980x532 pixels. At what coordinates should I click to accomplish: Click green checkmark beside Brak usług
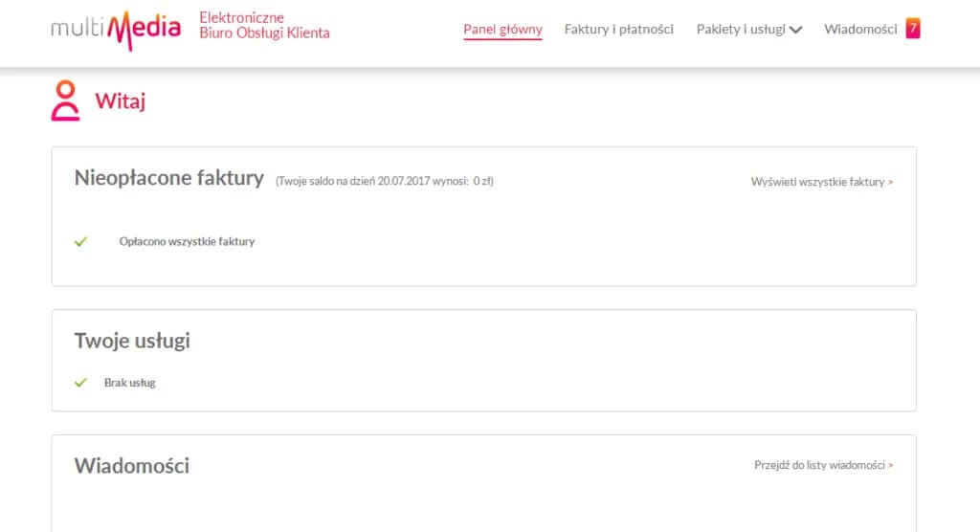(x=81, y=383)
